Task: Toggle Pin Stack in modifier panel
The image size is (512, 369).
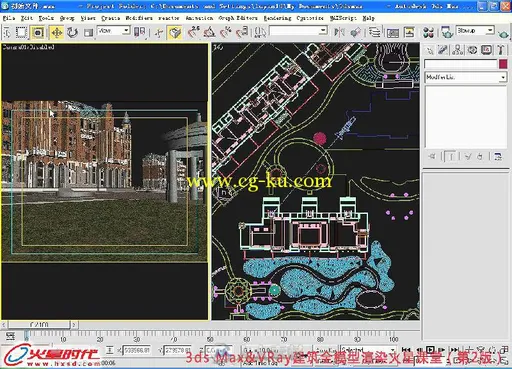Action: click(432, 156)
